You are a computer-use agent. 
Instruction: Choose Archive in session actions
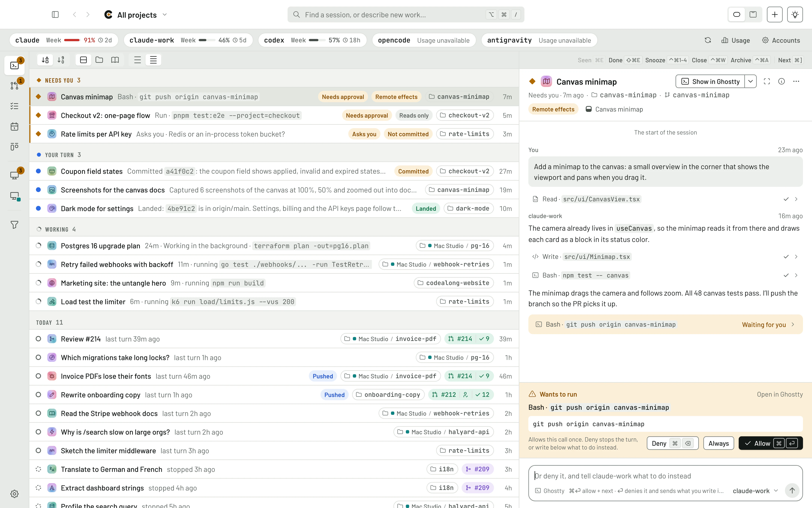point(750,60)
